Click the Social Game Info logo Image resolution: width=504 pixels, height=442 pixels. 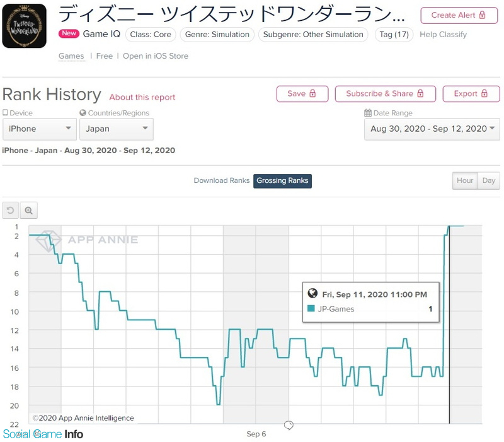tap(43, 434)
